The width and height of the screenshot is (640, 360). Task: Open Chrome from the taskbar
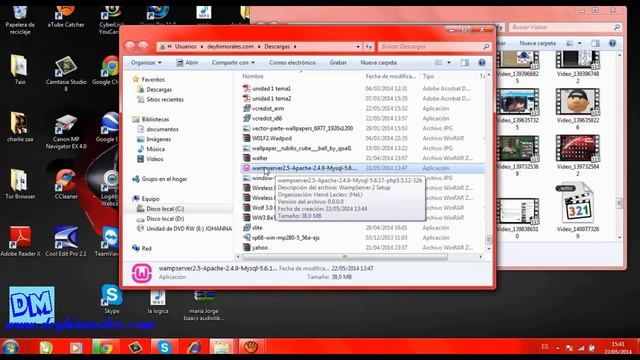pyautogui.click(x=105, y=347)
